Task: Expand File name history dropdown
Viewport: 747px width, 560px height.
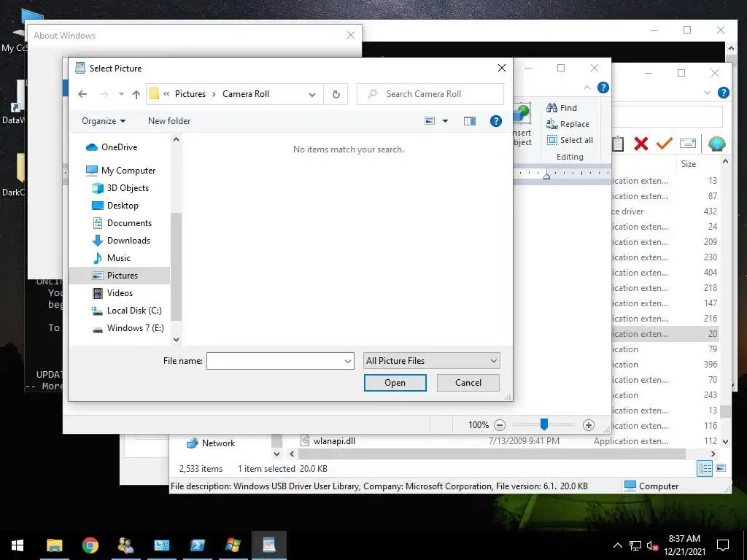Action: coord(348,362)
